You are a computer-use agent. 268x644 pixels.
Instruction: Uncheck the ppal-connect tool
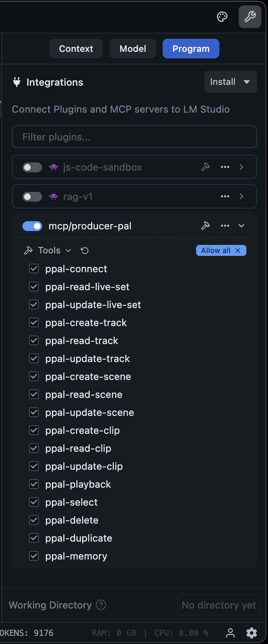coord(34,269)
